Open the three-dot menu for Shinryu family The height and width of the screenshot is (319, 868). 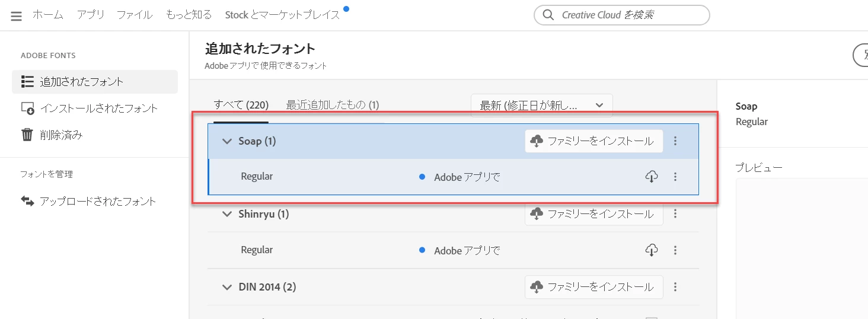pyautogui.click(x=675, y=213)
